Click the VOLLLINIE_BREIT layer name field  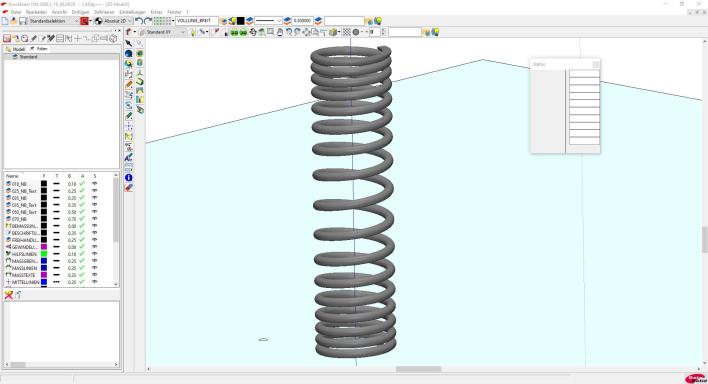(197, 21)
